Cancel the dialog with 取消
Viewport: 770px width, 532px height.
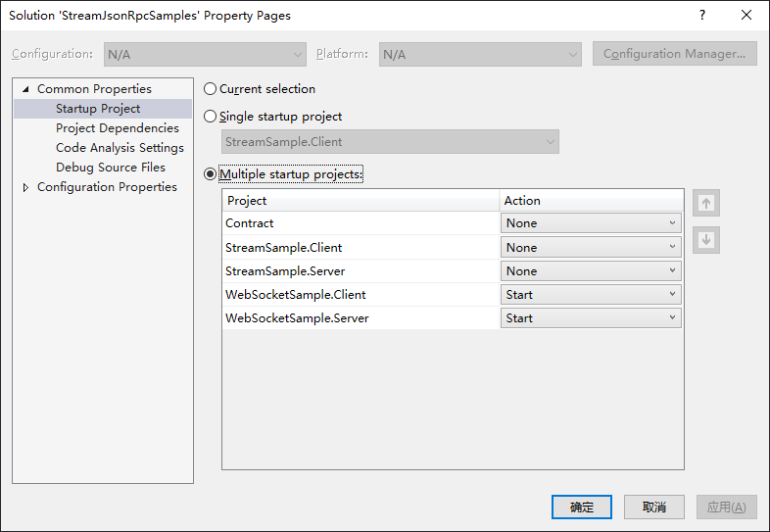pyautogui.click(x=654, y=507)
